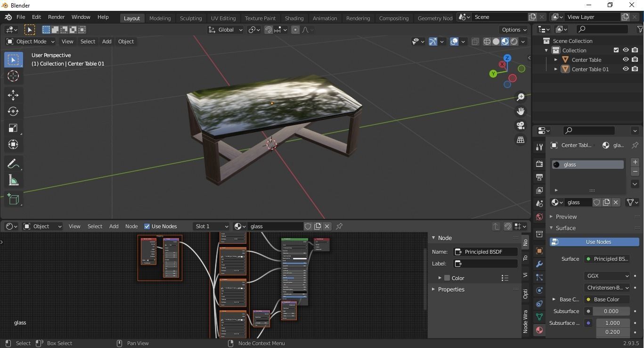The width and height of the screenshot is (644, 348).
Task: Open Global transform orientation dropdown
Action: 226,30
